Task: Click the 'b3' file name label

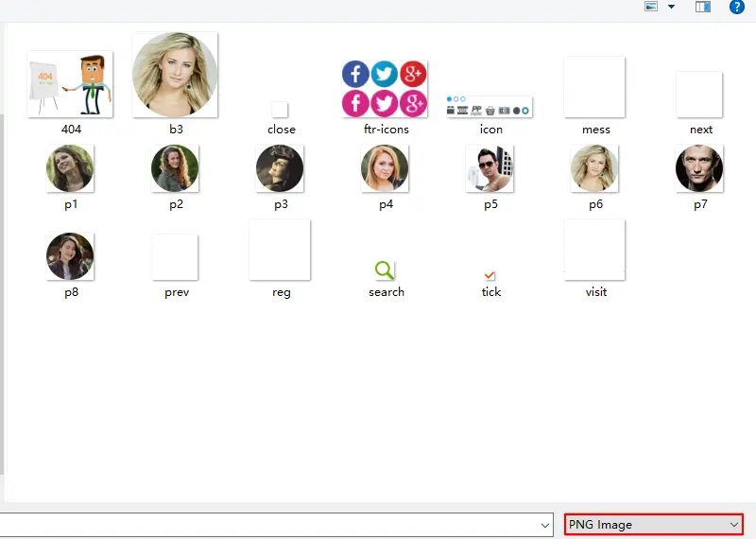Action: click(176, 130)
